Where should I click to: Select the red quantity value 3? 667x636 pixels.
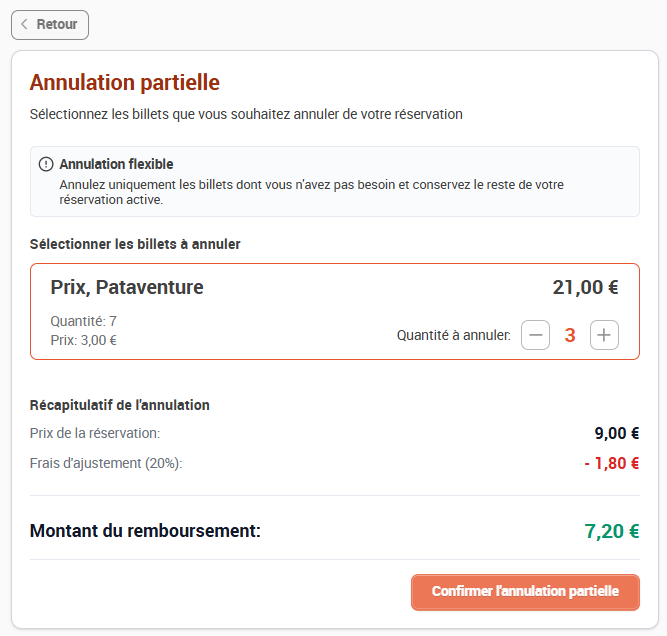click(570, 335)
